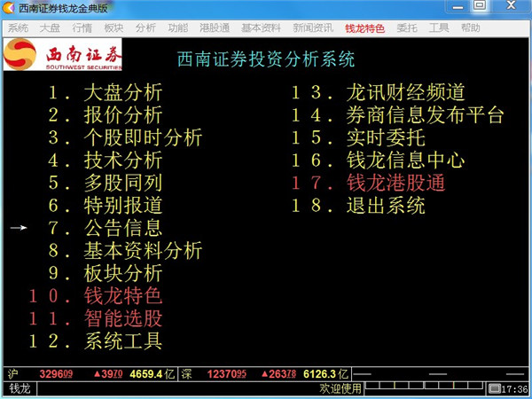532x399 pixels.
Task: Click the segmented progress bar in status bar
Action: (x=424, y=386)
